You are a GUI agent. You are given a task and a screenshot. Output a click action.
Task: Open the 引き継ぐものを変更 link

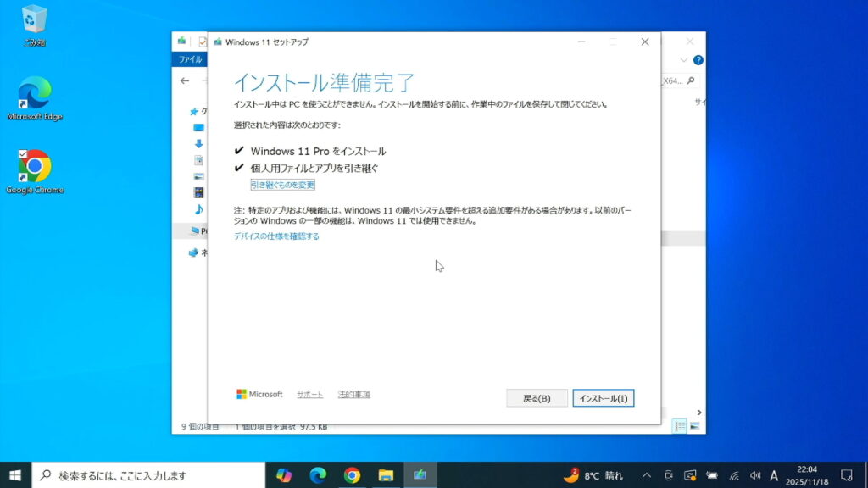coord(282,185)
